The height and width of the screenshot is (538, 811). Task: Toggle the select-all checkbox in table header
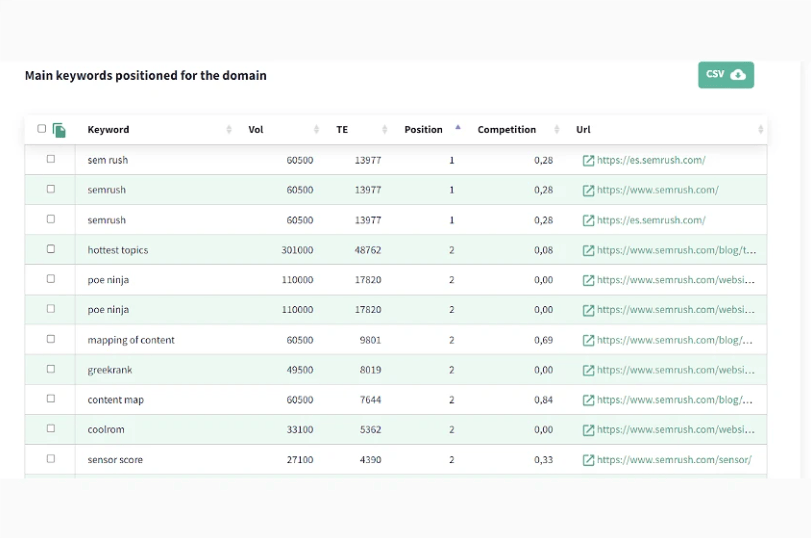coord(42,129)
